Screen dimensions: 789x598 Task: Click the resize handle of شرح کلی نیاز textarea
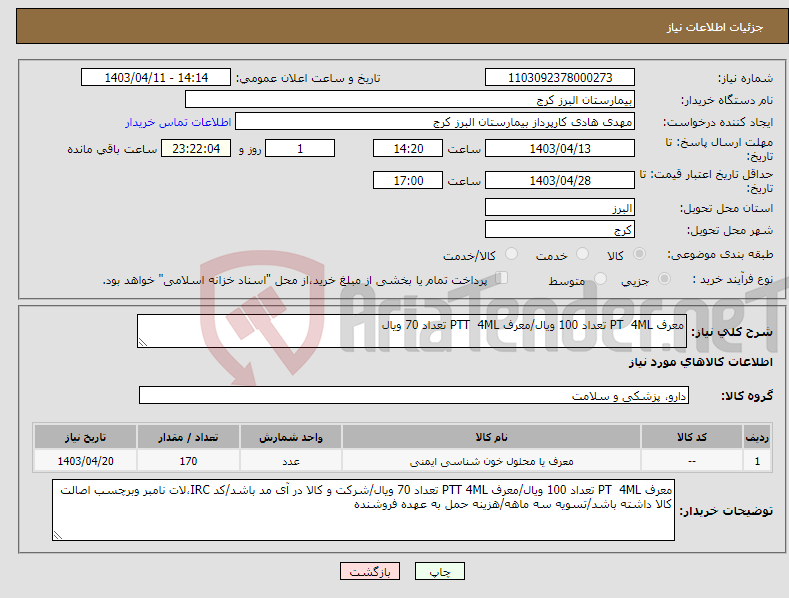(143, 342)
